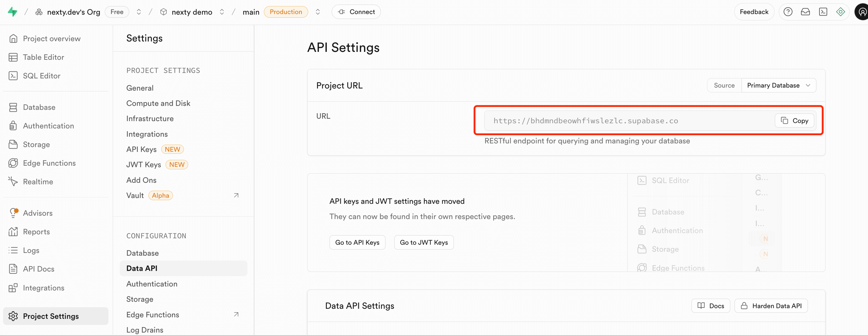Select API Keys in project settings

(x=141, y=149)
